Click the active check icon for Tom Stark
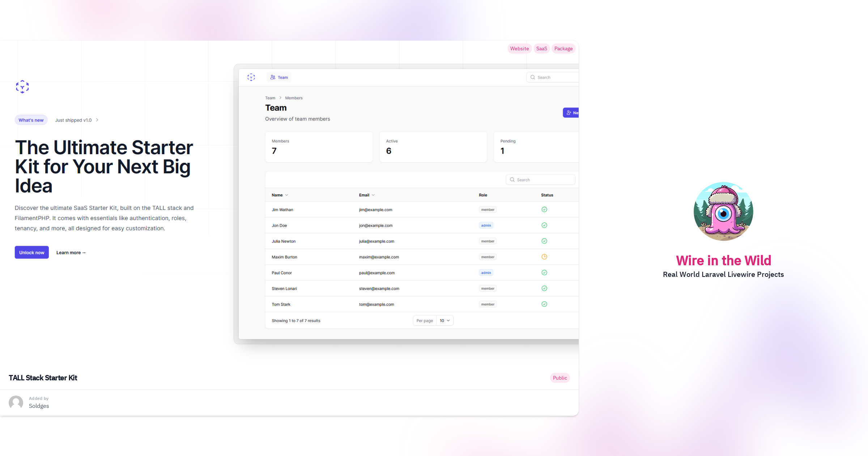Viewport: 868px width, 456px height. [544, 304]
